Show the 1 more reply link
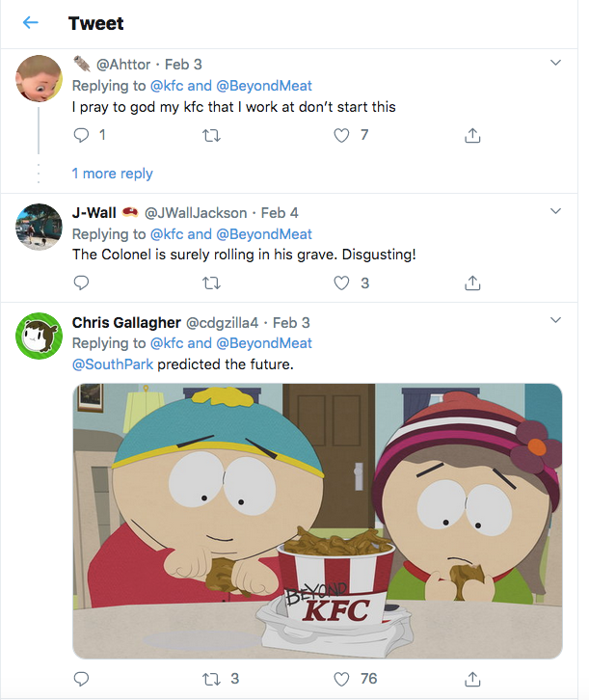The height and width of the screenshot is (700, 589). [112, 174]
